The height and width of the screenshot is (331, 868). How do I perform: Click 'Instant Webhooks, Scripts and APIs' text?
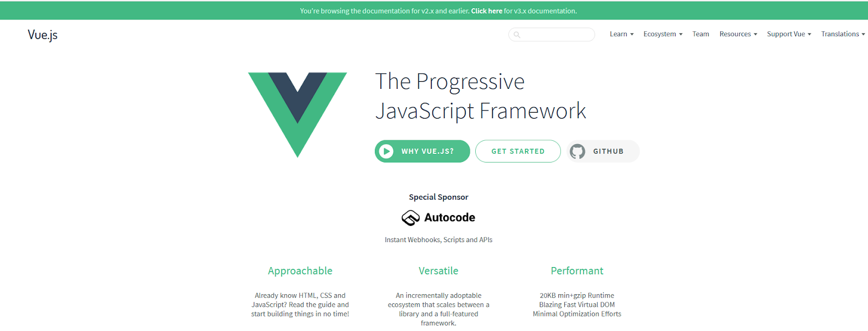(x=439, y=239)
